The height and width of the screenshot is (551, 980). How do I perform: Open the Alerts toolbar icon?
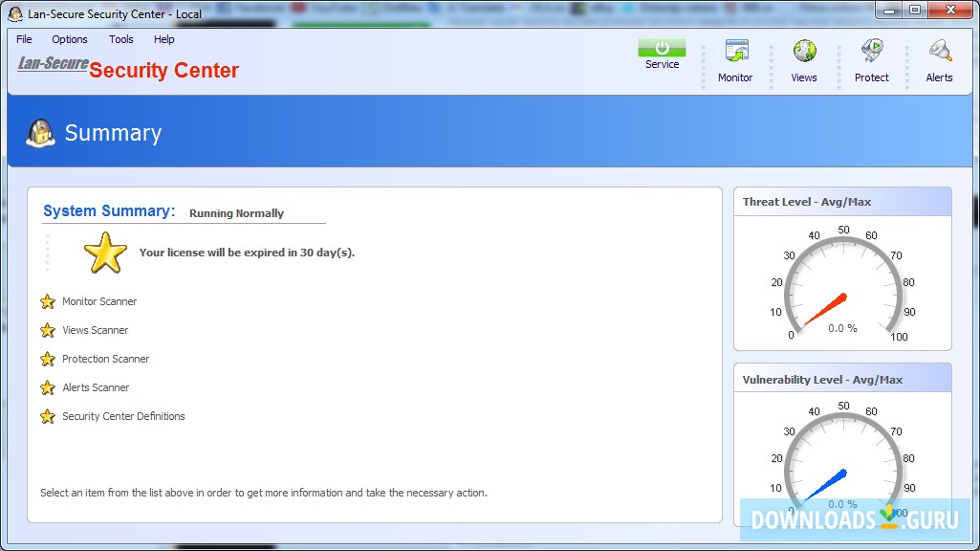point(940,52)
